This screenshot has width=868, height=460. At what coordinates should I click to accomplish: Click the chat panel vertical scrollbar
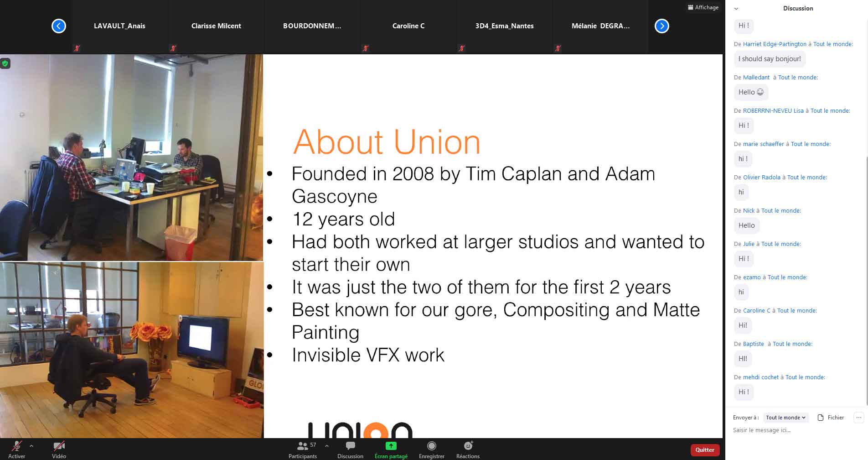(x=866, y=280)
